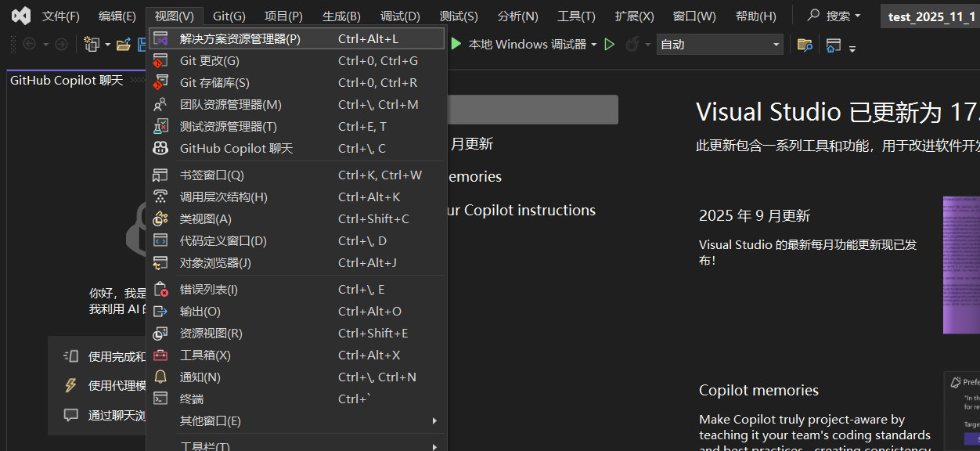Click the start without debugging outline play icon
The width and height of the screenshot is (980, 451).
(x=610, y=45)
